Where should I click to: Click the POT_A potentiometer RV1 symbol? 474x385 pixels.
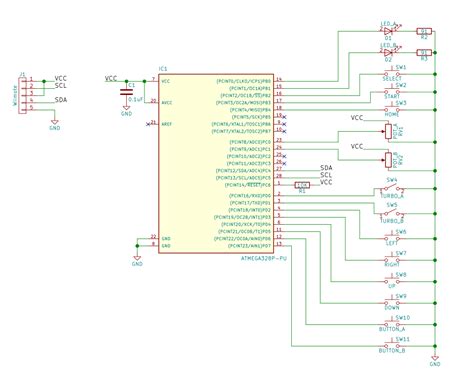(x=388, y=131)
